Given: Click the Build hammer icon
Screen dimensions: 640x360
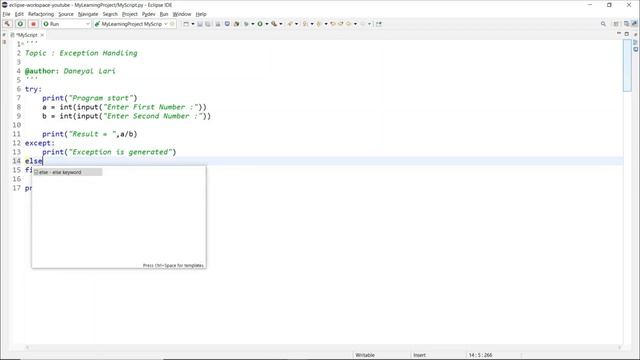Looking at the screenshot, I should 7,24.
